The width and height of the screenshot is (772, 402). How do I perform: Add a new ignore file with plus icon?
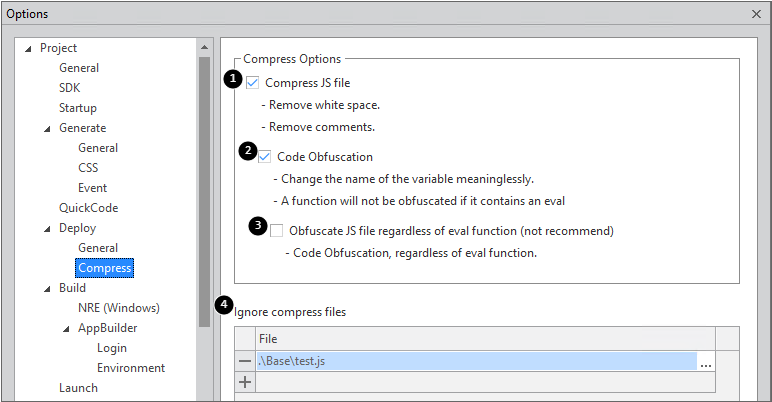pos(244,381)
